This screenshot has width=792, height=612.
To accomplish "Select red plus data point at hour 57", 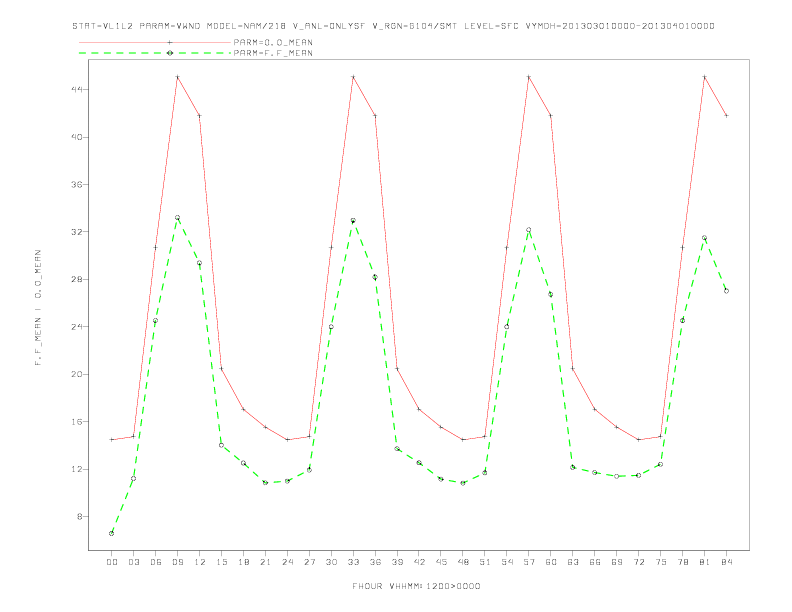I will [529, 77].
